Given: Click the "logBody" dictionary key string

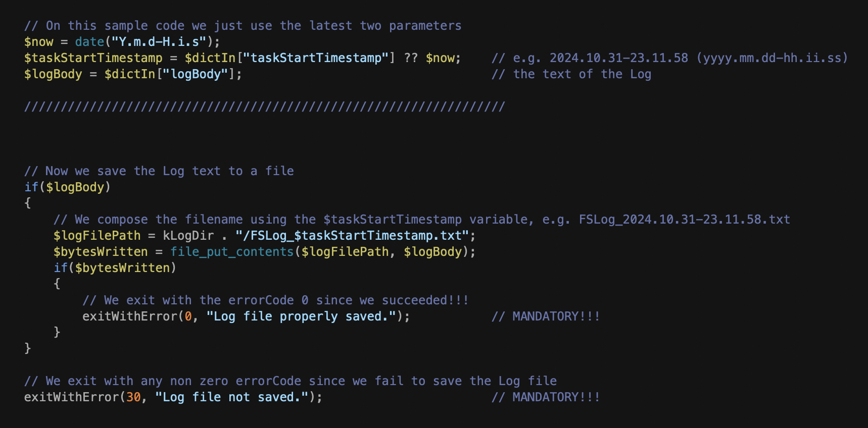Looking at the screenshot, I should coord(195,74).
